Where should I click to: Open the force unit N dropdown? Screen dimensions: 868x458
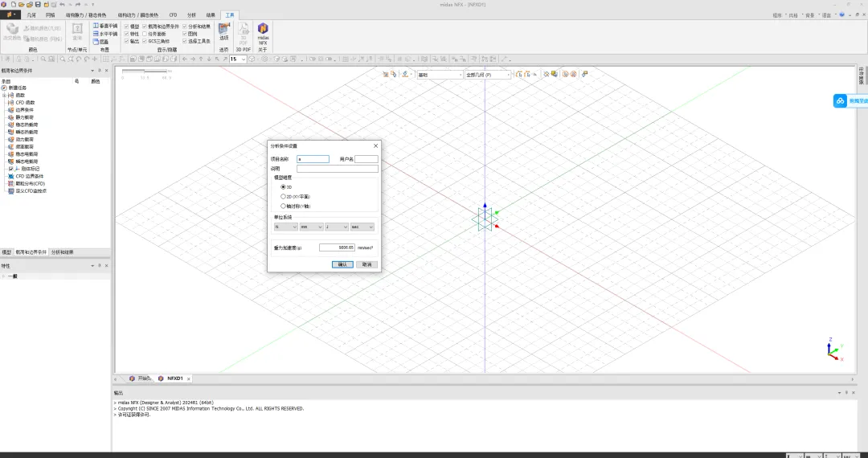click(285, 227)
